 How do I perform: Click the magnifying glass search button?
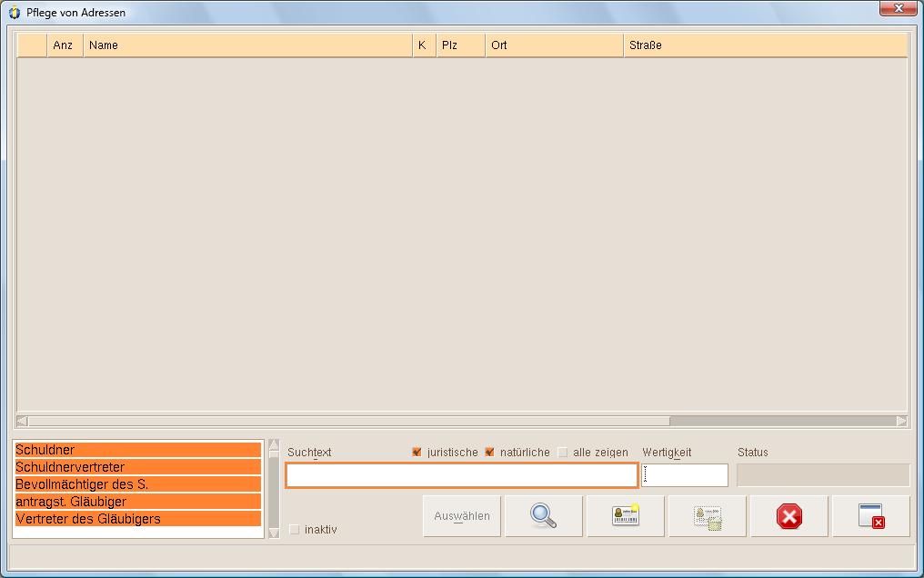point(544,516)
